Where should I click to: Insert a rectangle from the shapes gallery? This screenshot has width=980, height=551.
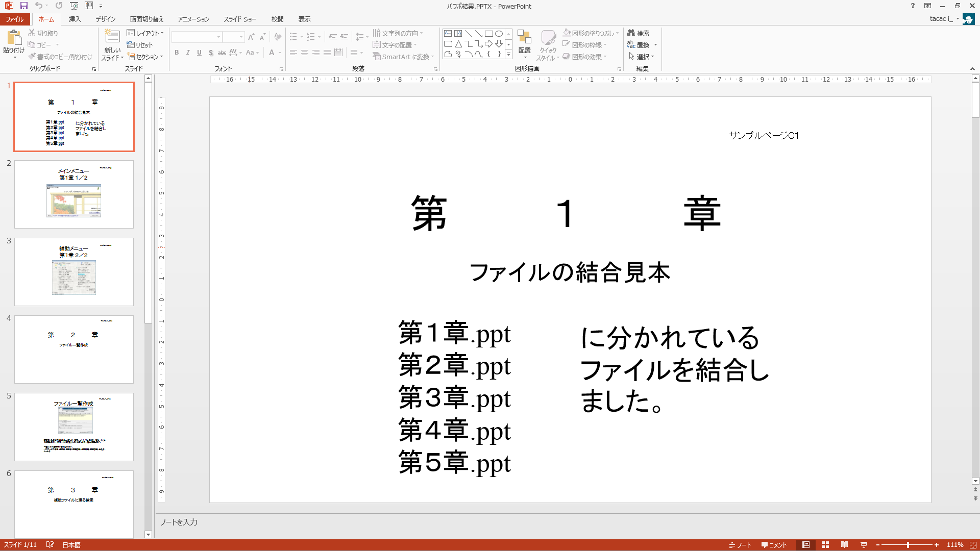pyautogui.click(x=488, y=33)
